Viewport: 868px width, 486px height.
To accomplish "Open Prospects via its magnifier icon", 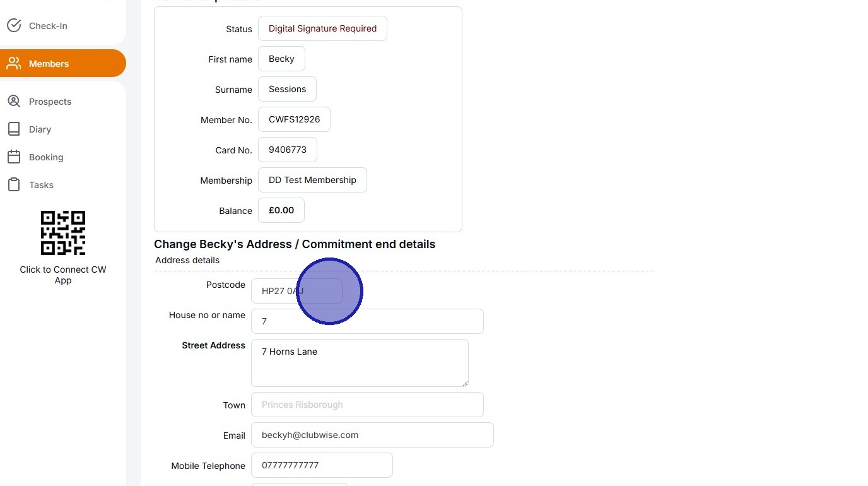I will coord(14,101).
